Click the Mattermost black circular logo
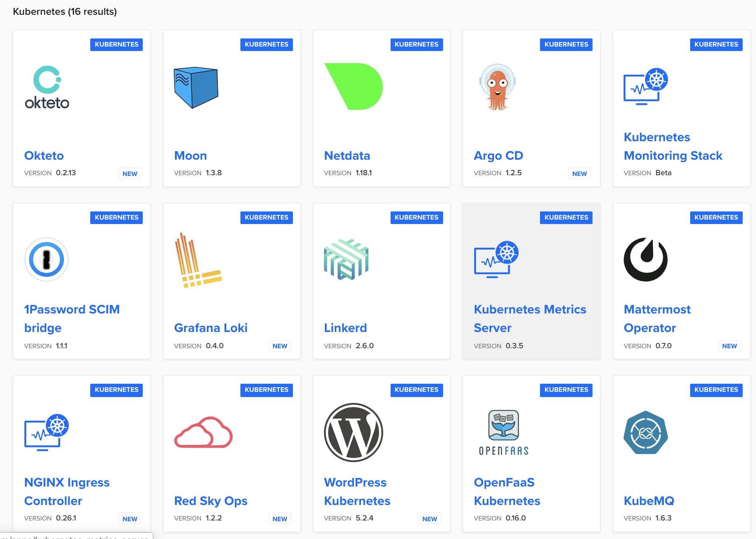756x539 pixels. point(646,260)
